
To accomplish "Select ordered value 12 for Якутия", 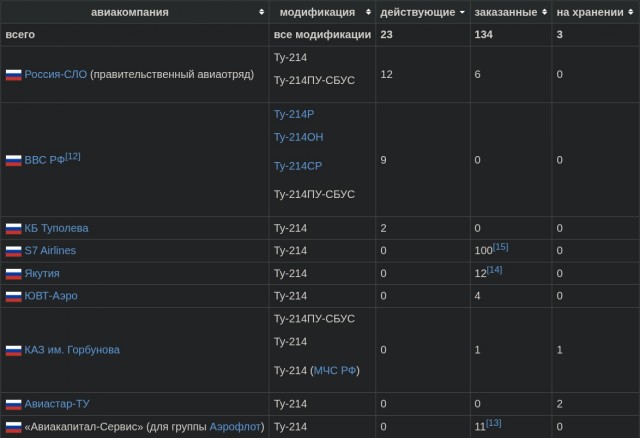I will click(x=480, y=273).
